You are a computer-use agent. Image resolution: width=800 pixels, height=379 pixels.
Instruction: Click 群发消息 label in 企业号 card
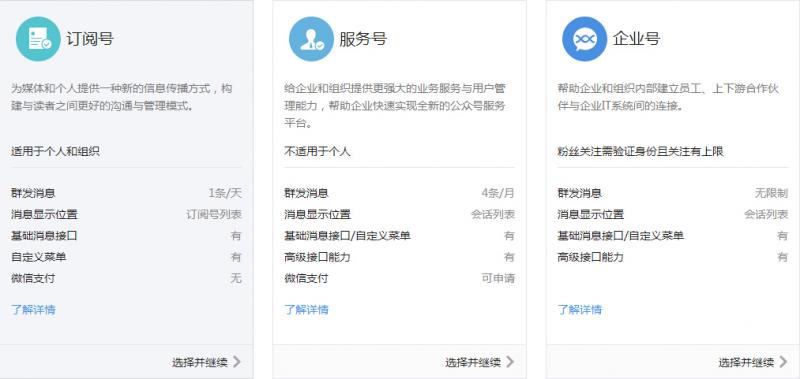pos(580,193)
